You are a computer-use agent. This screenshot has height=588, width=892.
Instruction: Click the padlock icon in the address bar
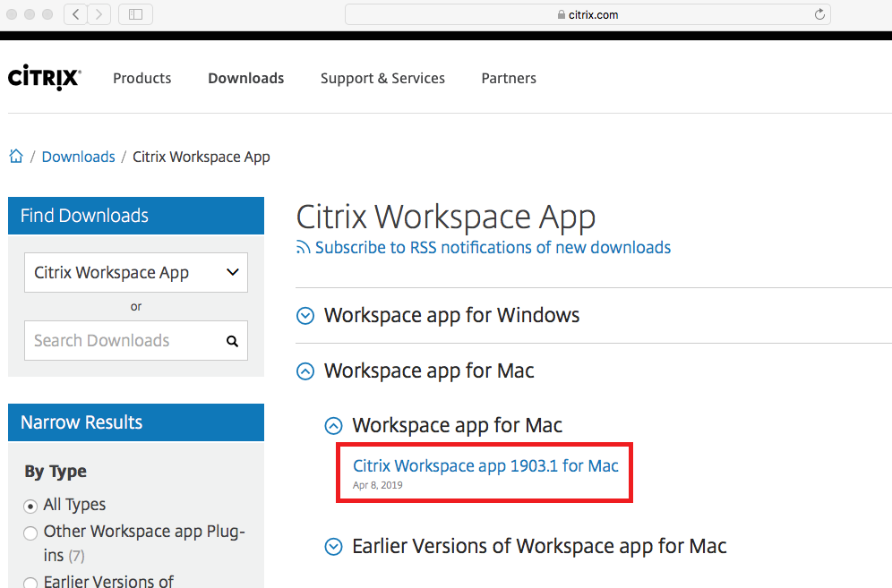(x=562, y=15)
